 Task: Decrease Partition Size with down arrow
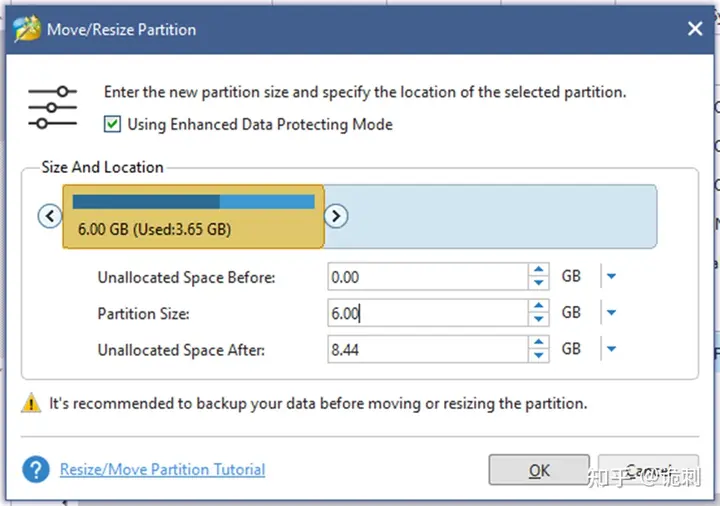[539, 319]
